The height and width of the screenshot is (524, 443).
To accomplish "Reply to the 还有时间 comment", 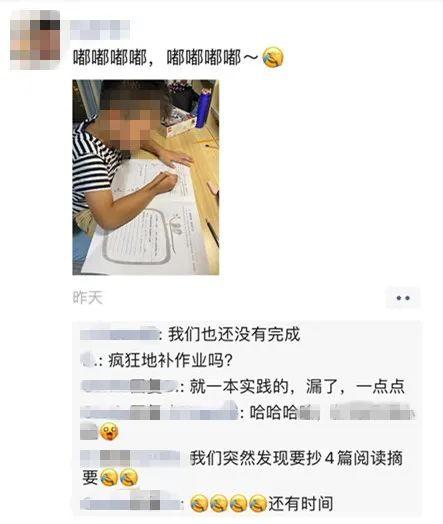I will [301, 504].
